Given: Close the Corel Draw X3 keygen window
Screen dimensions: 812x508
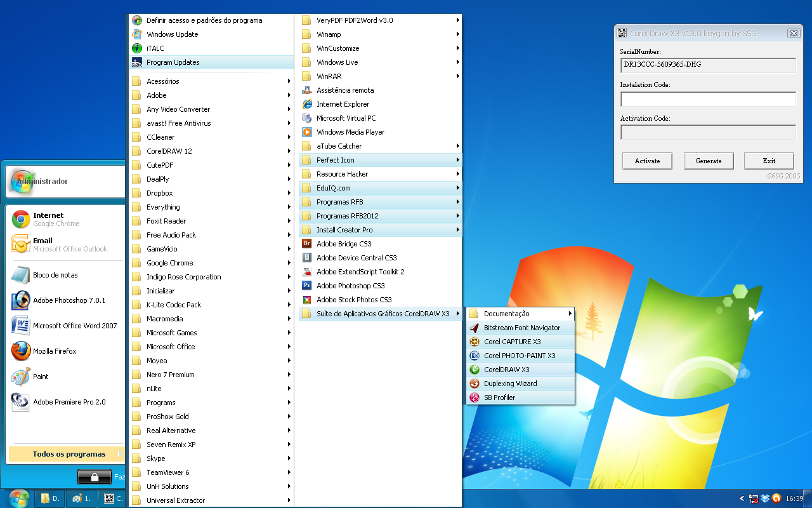Looking at the screenshot, I should pos(793,33).
